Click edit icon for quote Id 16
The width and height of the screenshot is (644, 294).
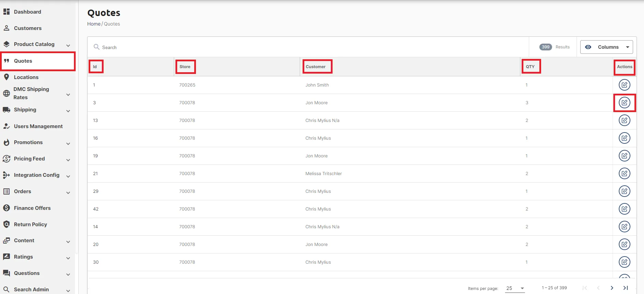[x=624, y=138]
